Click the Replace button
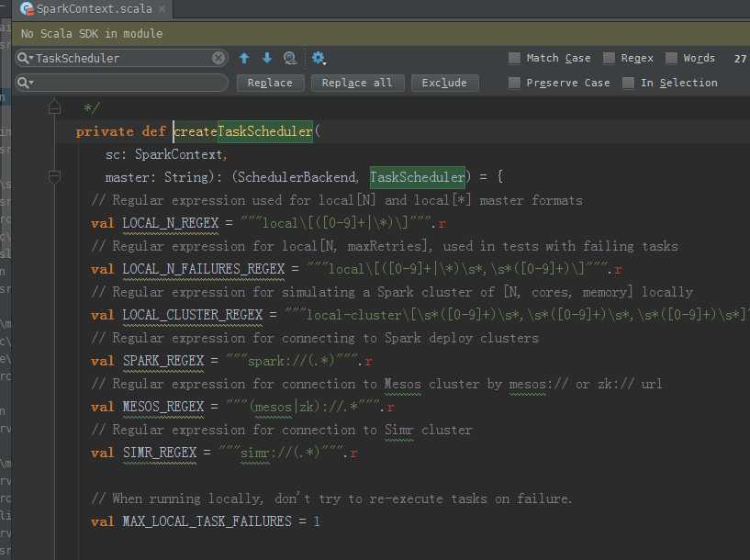The width and height of the screenshot is (750, 560). pos(270,83)
